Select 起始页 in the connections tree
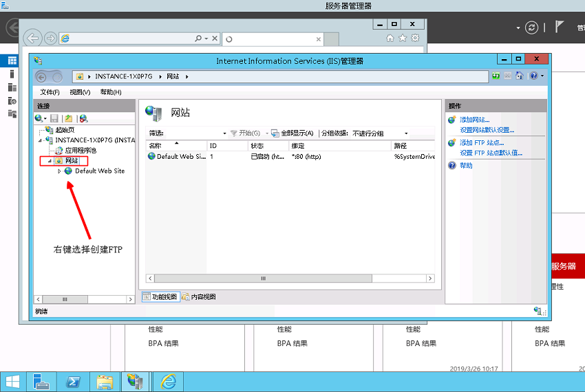Image resolution: width=585 pixels, height=392 pixels. click(65, 130)
